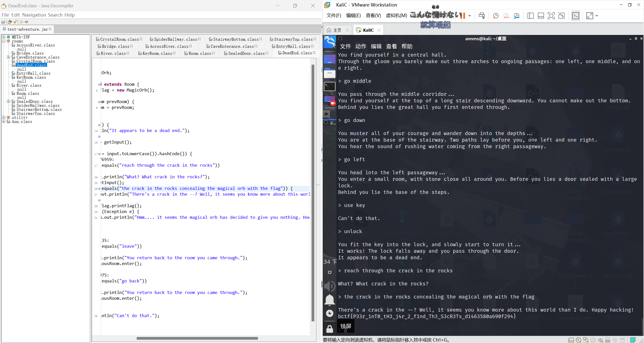Click the 锁屏 lock screen button
Viewport: 644px width, 343px height.
[346, 326]
